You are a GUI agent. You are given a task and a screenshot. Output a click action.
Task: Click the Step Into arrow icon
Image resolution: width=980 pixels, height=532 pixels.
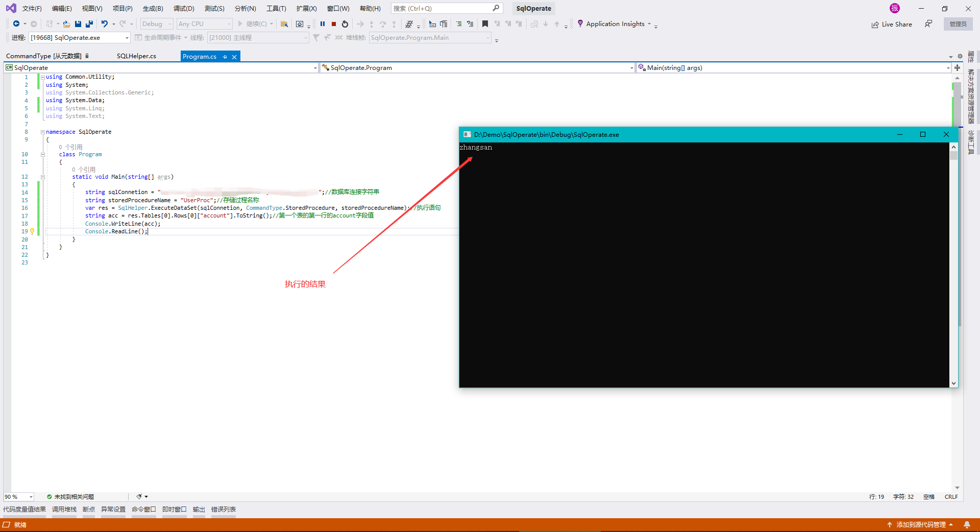coord(371,24)
